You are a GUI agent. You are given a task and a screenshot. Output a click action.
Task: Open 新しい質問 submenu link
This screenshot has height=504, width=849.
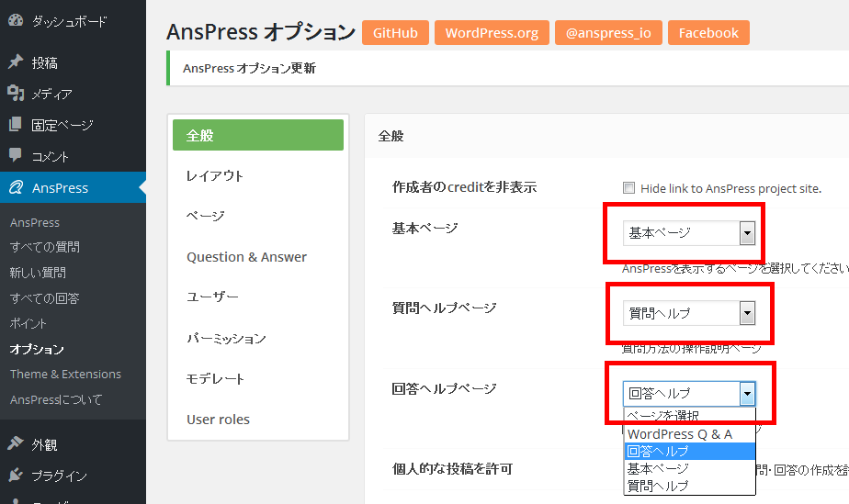click(38, 272)
